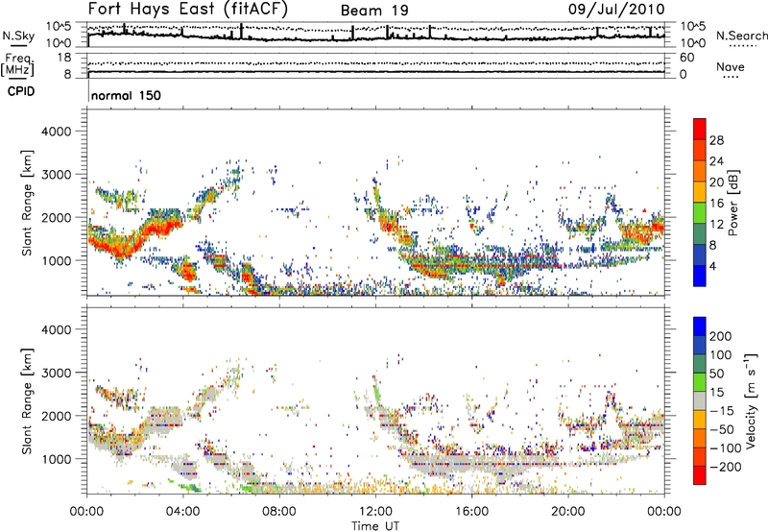
Task: Click the blue bottom of the power color bar
Action: [700, 276]
